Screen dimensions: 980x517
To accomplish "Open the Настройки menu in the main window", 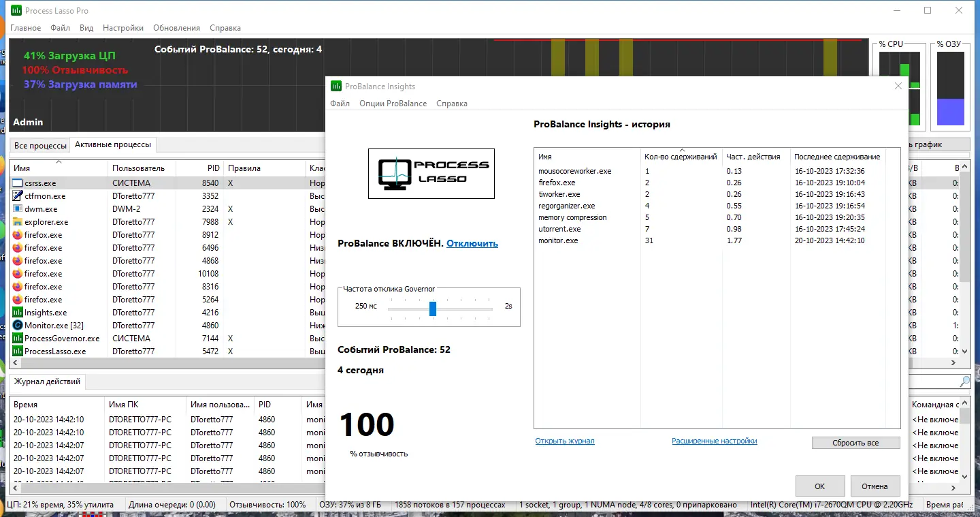I will (123, 28).
